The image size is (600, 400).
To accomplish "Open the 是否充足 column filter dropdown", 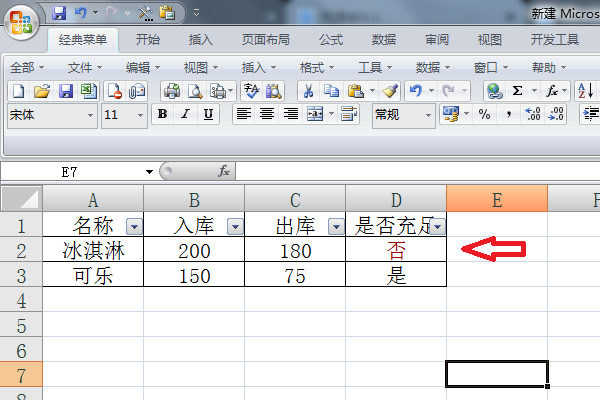I will [437, 227].
